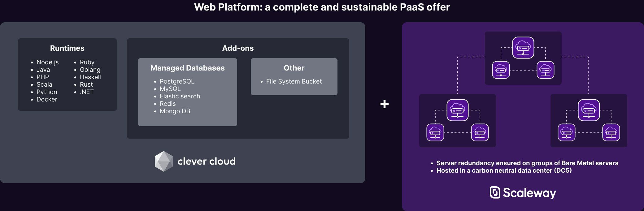This screenshot has height=211, width=644.
Task: Click the 'Add-ons' heading
Action: tap(238, 48)
